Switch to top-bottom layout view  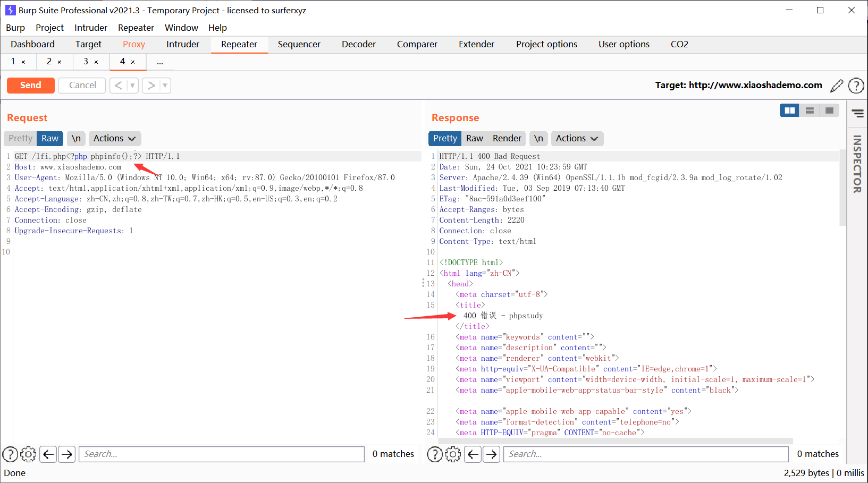click(x=810, y=111)
